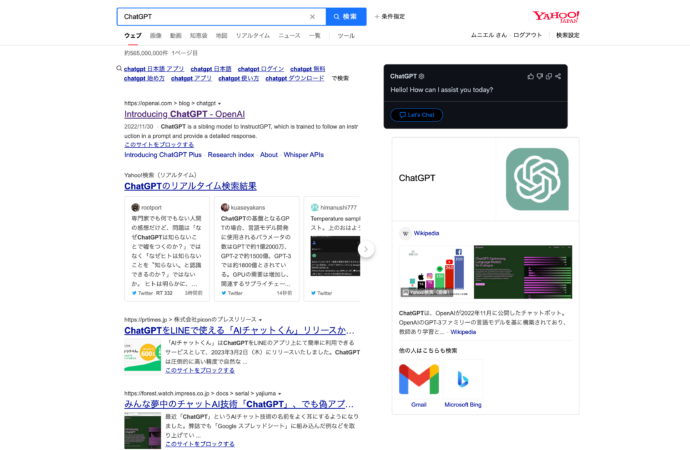This screenshot has width=690, height=450.
Task: Open the 条件指定 advanced search option
Action: [389, 17]
